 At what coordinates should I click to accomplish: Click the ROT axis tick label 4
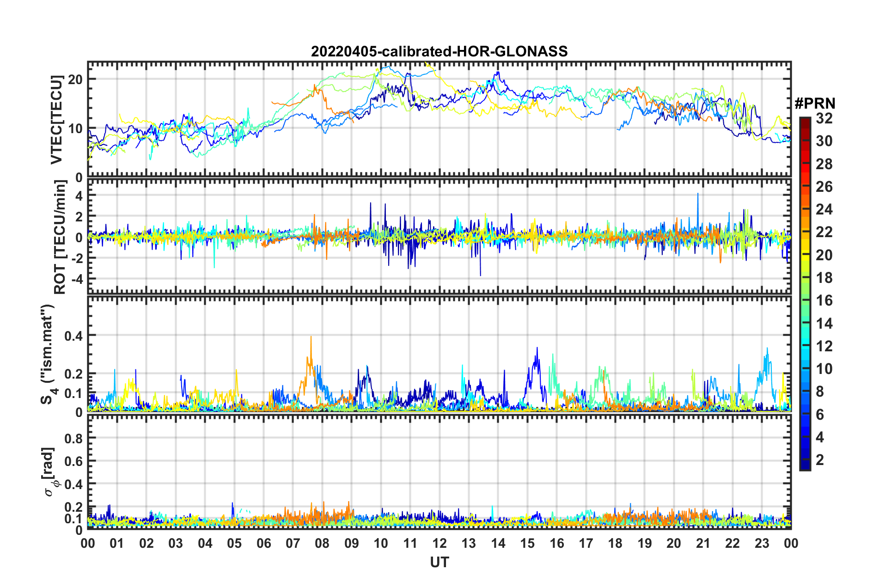(79, 196)
